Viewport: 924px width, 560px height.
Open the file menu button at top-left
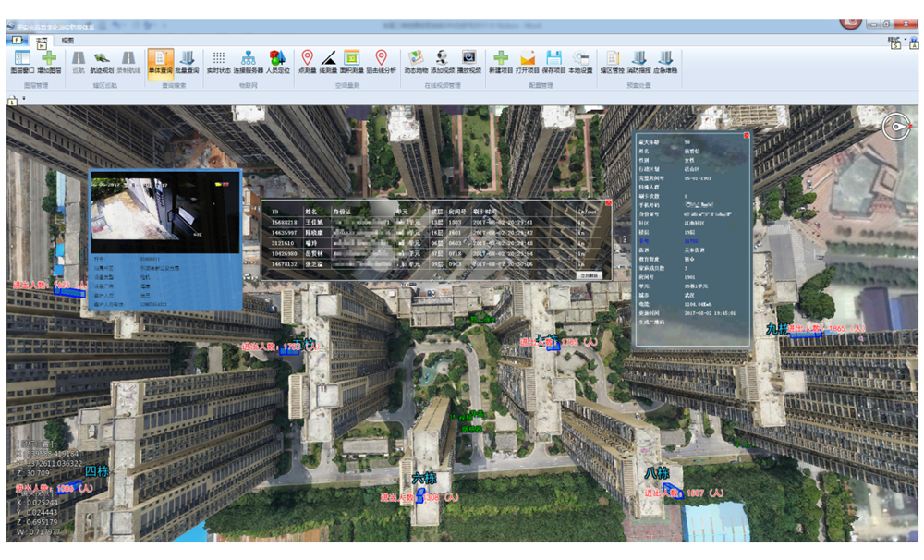pos(18,41)
